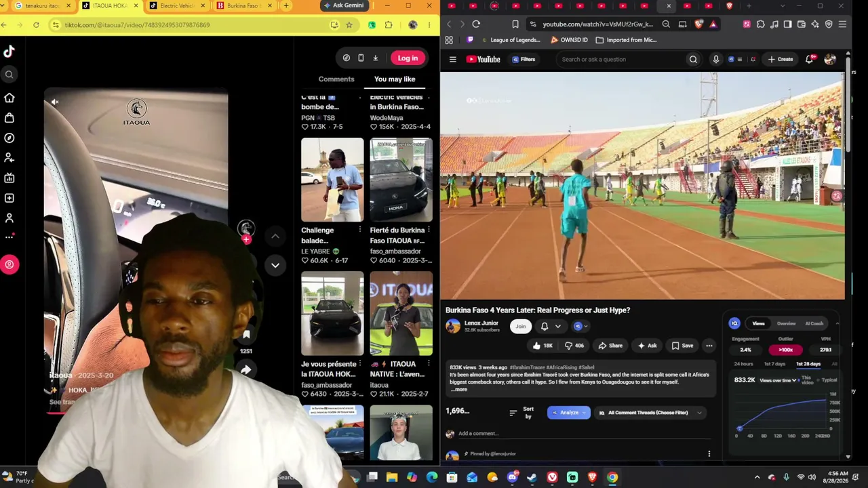Go to the previous TikTok video
The width and height of the screenshot is (868, 488).
pos(275,236)
